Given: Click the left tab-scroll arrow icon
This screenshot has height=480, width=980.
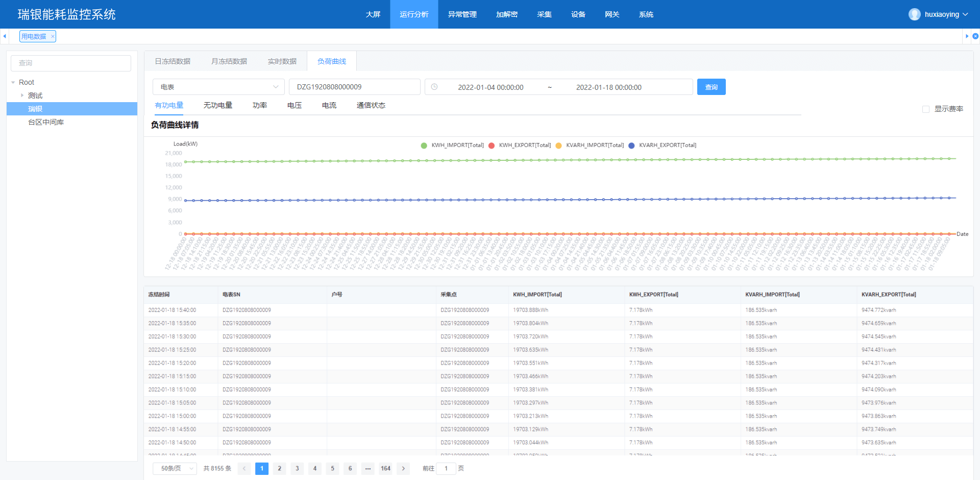Looking at the screenshot, I should point(5,36).
